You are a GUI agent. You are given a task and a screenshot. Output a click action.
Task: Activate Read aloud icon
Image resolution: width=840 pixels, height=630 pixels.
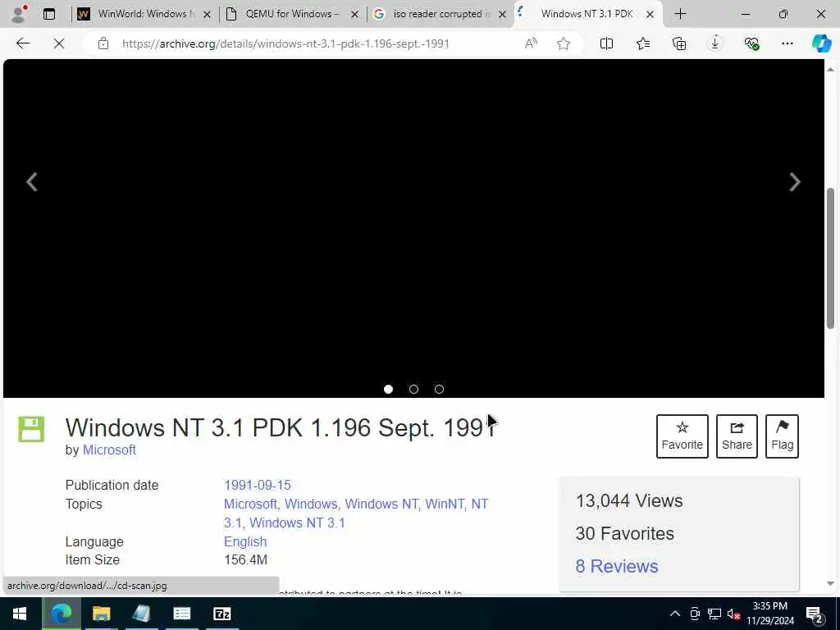[x=531, y=43]
